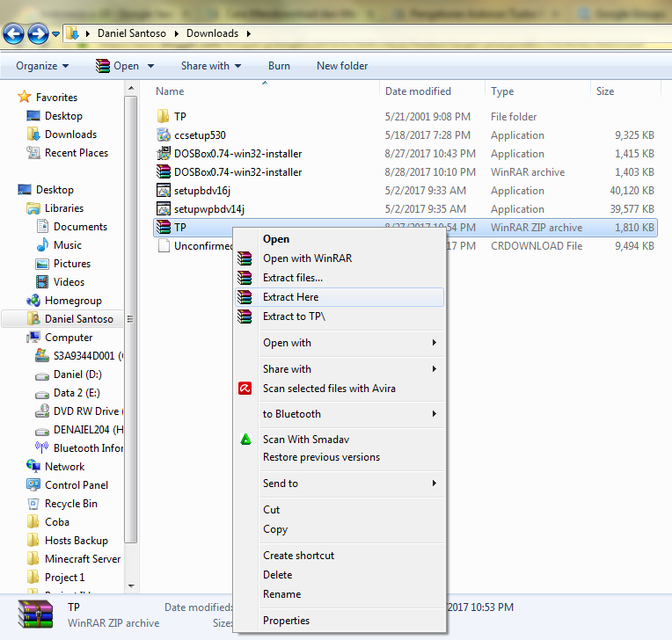672x640 pixels.
Task: Click the WinRAR icon beside Extract Here
Action: pos(245,297)
